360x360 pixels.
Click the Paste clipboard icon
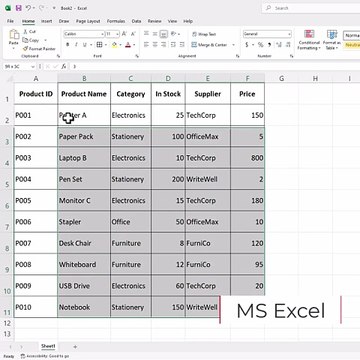[14, 35]
